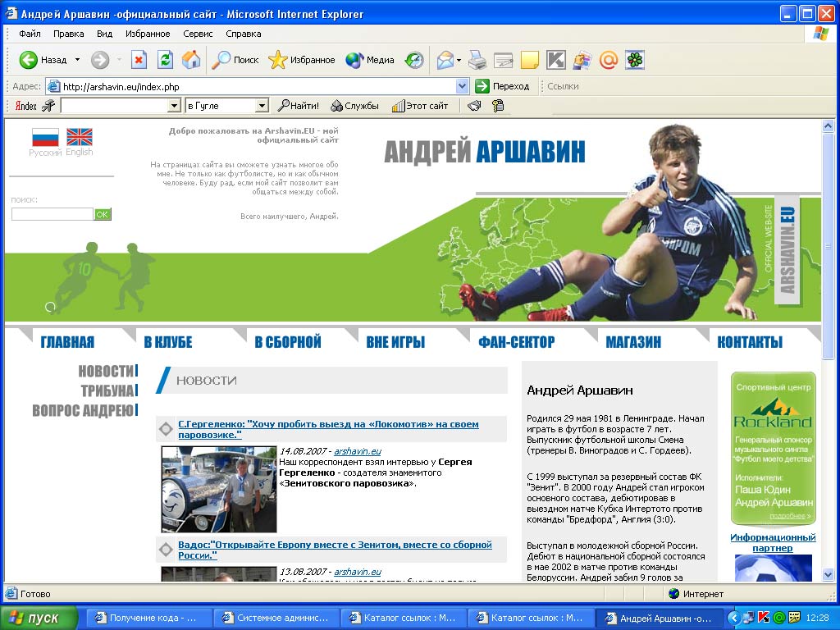Open the Медиа media pane
The height and width of the screenshot is (630, 840).
[370, 60]
